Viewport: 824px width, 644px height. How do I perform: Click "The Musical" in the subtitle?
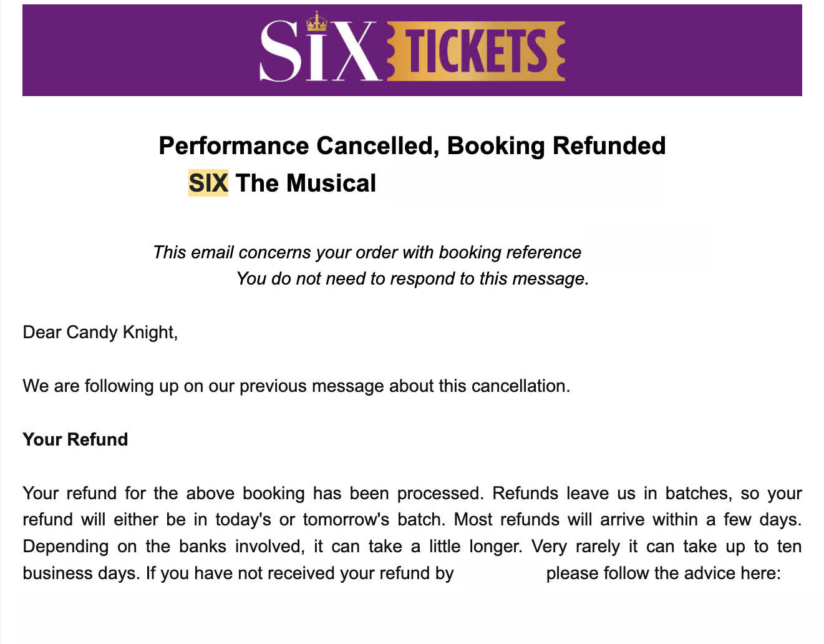(306, 183)
